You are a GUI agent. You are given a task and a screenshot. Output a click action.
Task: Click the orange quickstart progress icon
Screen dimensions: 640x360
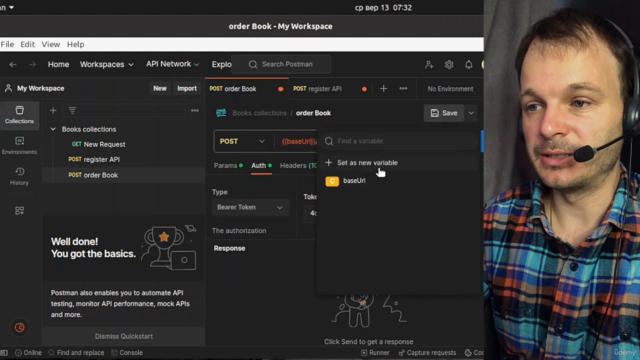(20, 327)
